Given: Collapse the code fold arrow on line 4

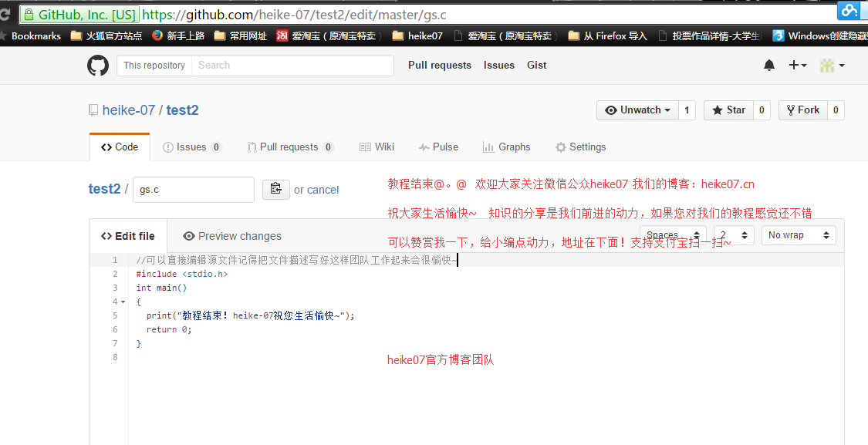Looking at the screenshot, I should pyautogui.click(x=123, y=302).
